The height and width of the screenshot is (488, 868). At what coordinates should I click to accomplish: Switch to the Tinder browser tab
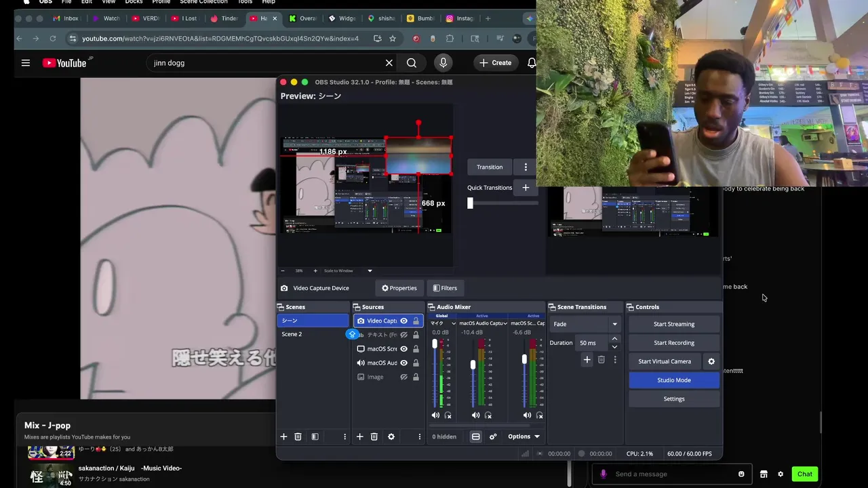tap(224, 18)
